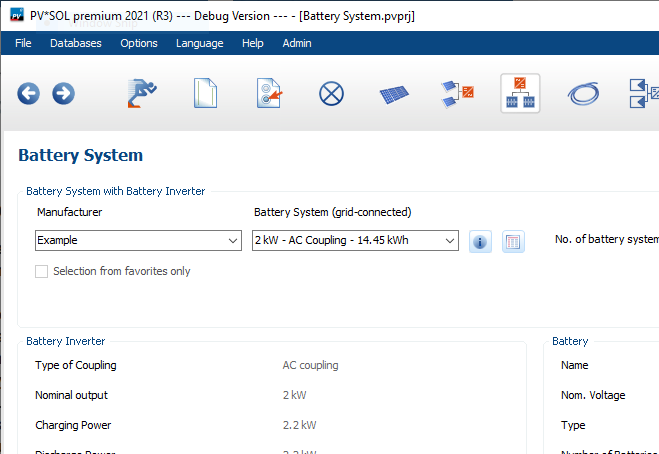
Task: Open the cables loop icon
Action: tap(582, 94)
